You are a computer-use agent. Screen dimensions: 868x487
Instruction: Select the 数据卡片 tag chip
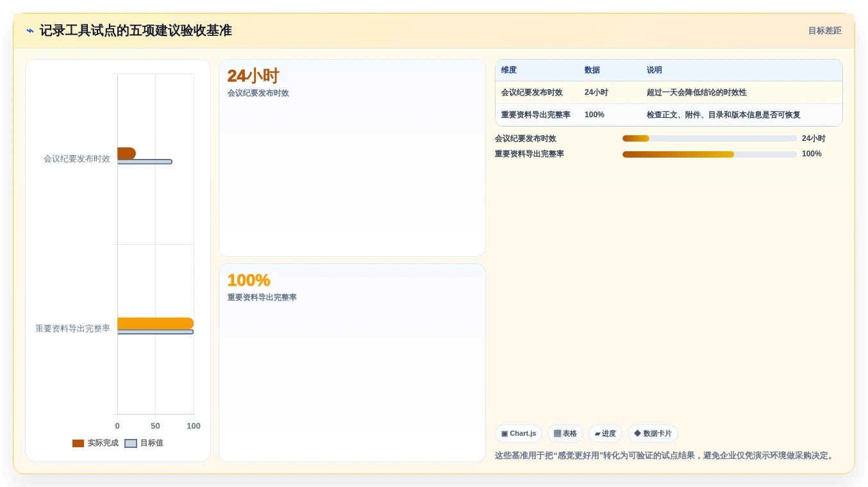pyautogui.click(x=653, y=434)
